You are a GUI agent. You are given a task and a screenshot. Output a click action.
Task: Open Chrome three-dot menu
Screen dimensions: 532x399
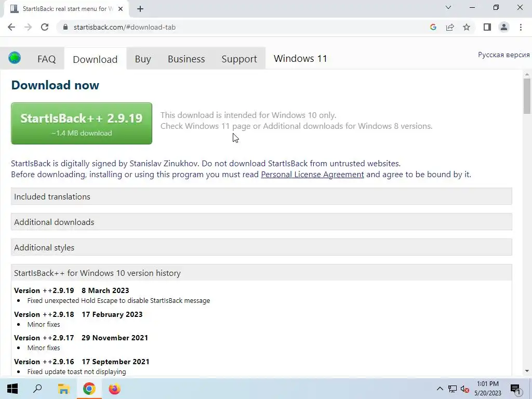click(x=521, y=27)
